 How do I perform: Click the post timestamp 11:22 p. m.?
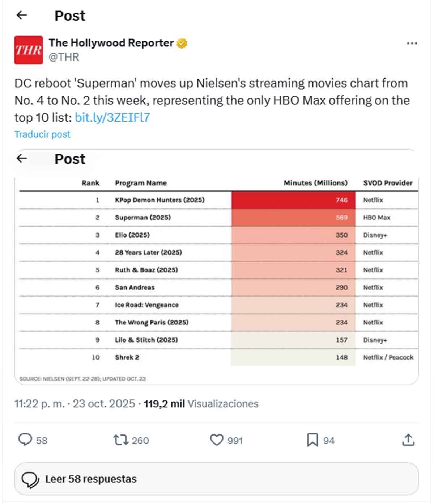click(x=39, y=404)
